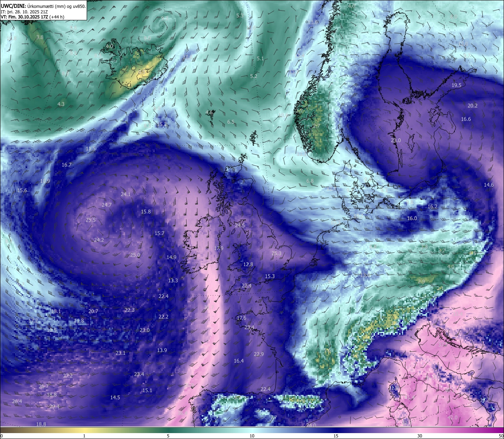504x439 pixels.
Task: Click the 25.5 value in the low center
Action: [x=91, y=220]
